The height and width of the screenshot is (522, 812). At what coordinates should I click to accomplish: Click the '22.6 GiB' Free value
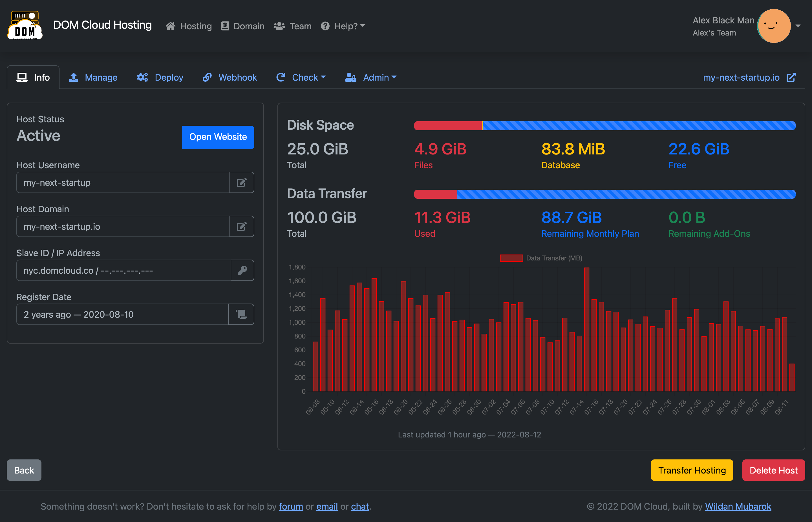699,149
